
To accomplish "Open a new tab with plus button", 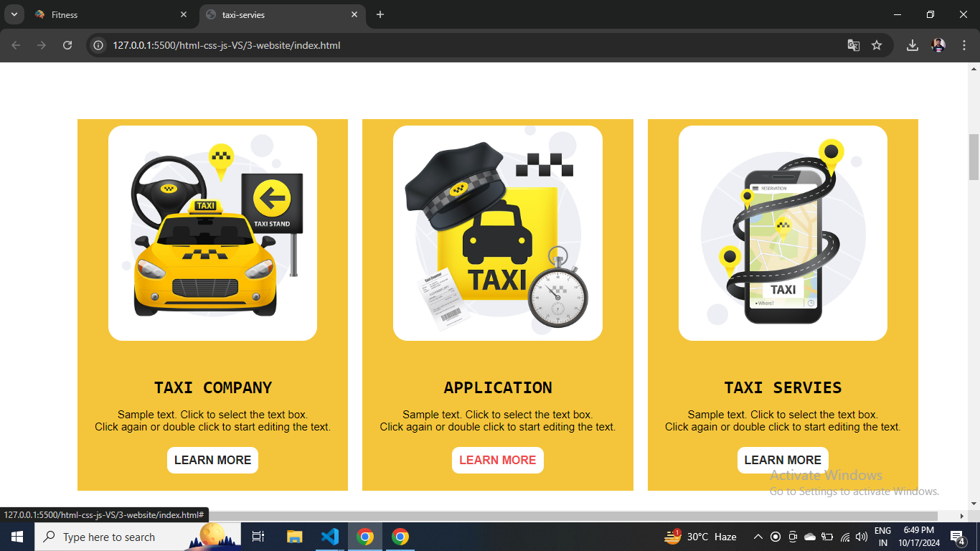I will [x=380, y=14].
